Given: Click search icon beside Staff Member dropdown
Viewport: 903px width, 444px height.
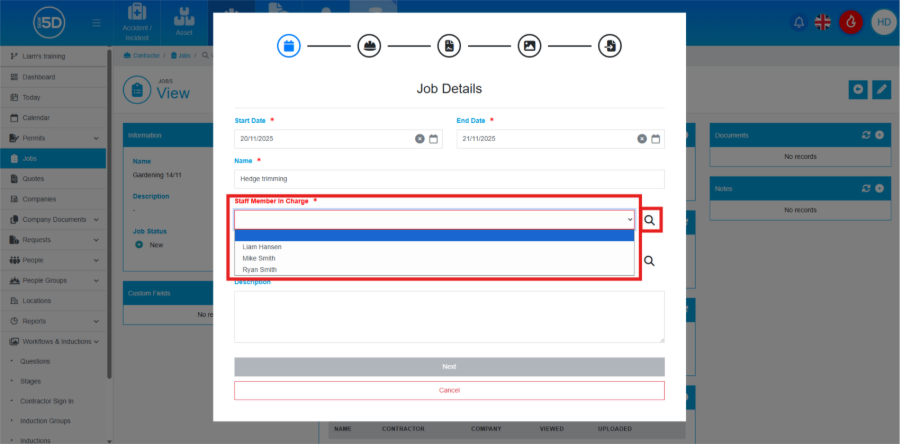Looking at the screenshot, I should (x=649, y=219).
